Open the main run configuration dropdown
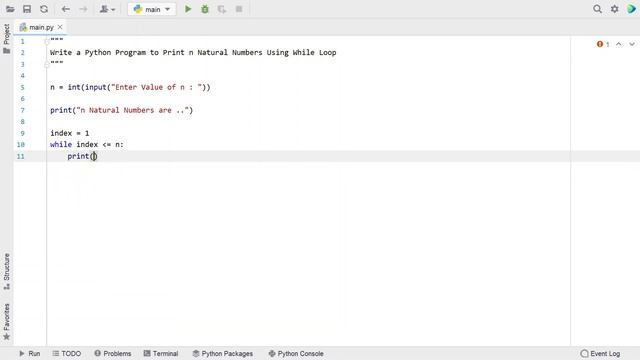 [x=152, y=9]
